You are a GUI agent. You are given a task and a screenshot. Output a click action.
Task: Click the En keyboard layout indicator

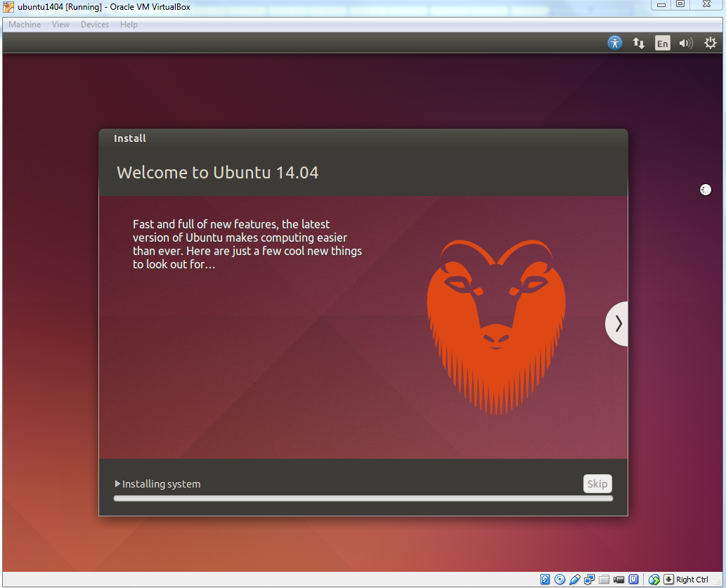point(662,43)
